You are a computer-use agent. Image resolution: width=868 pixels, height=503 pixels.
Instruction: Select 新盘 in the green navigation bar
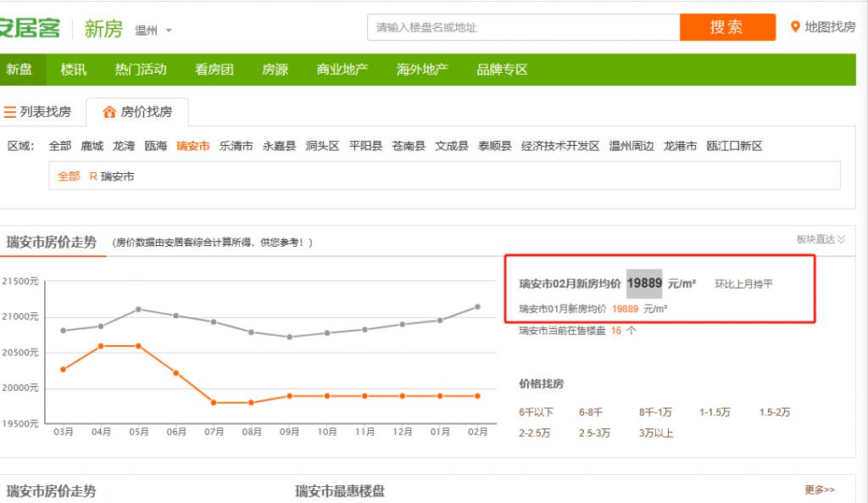pos(19,70)
